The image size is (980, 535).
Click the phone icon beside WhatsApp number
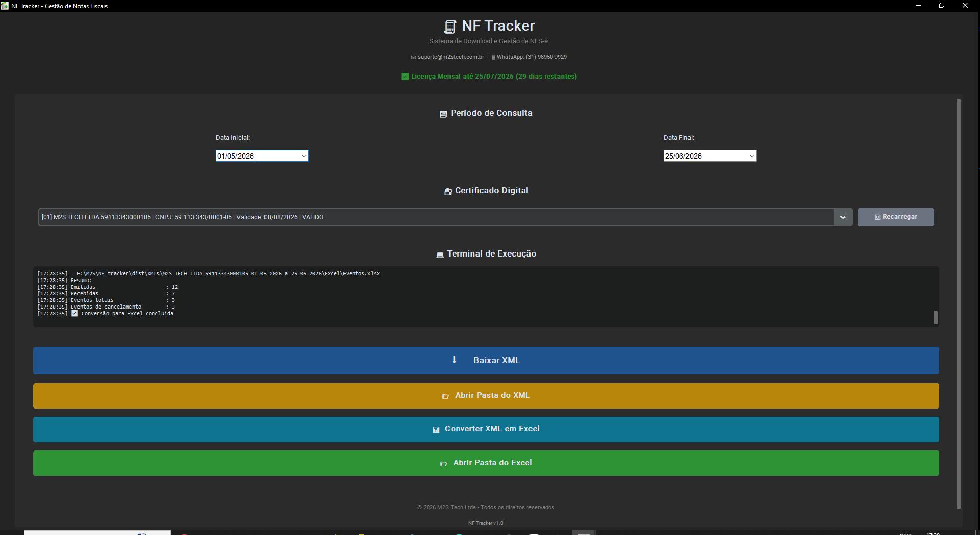pyautogui.click(x=493, y=57)
